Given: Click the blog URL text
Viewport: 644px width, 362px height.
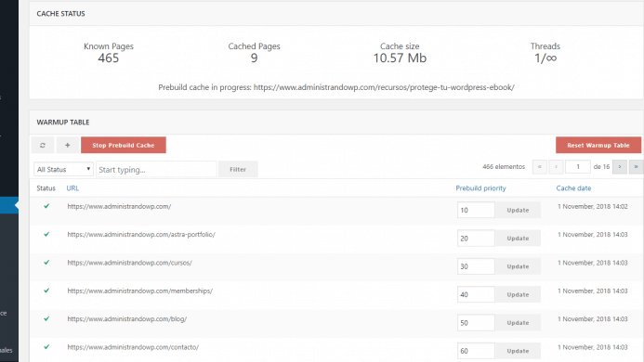Looking at the screenshot, I should pos(127,319).
